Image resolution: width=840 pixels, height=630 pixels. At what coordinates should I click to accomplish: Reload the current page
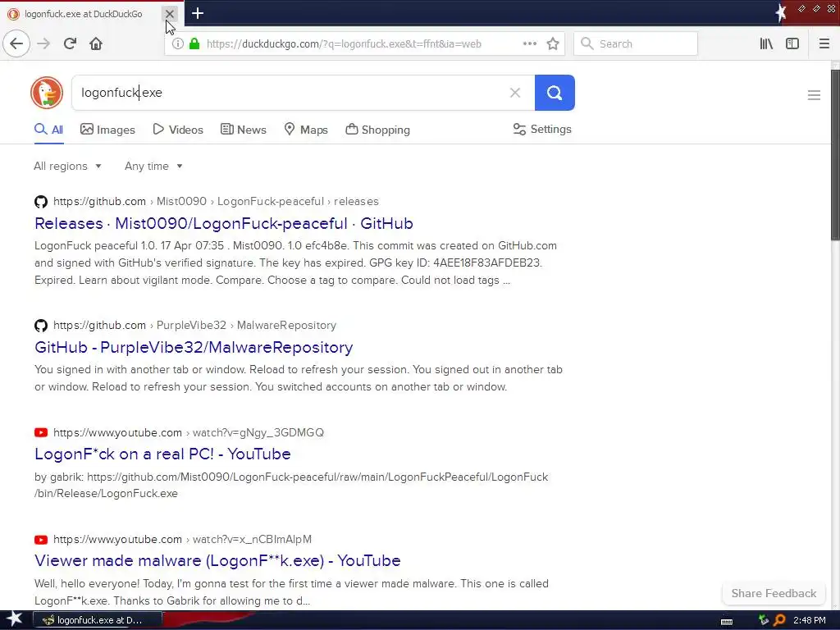pyautogui.click(x=70, y=43)
